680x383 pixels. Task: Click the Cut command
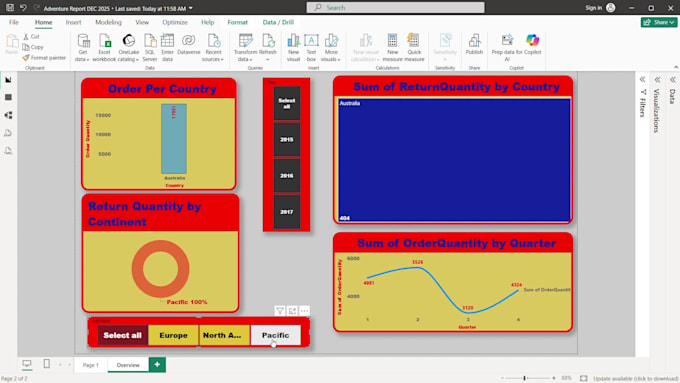[31, 37]
